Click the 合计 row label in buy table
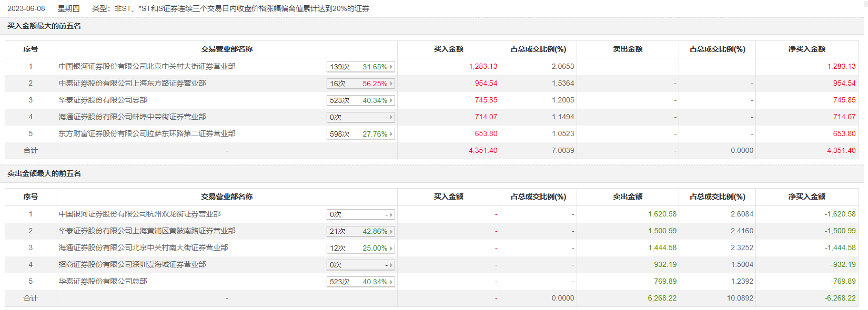868x310 pixels. [x=31, y=150]
